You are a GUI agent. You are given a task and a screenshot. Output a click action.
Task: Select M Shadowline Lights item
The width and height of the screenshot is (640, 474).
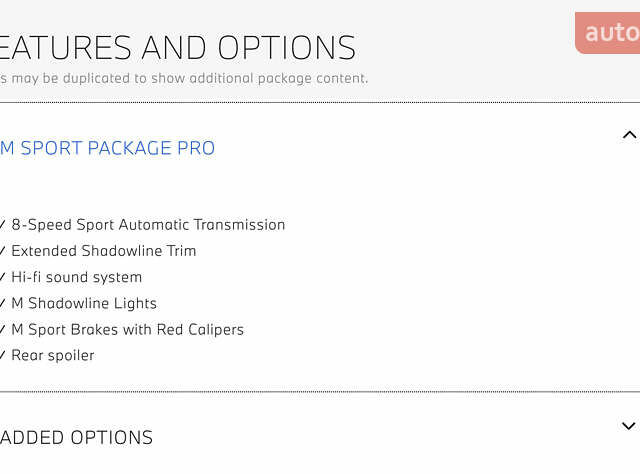[84, 303]
